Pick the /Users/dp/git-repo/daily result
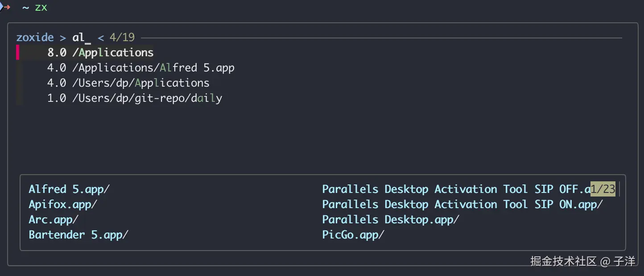 point(134,98)
